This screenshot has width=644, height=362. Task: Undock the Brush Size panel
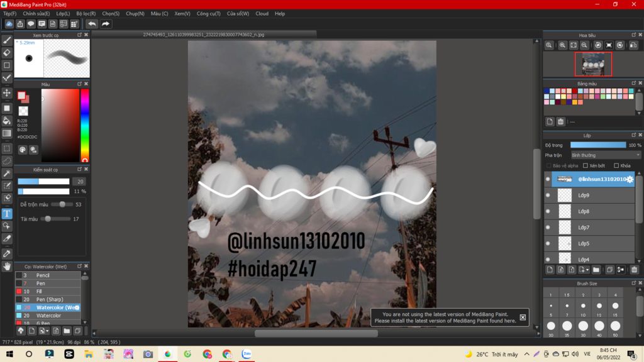(x=633, y=283)
